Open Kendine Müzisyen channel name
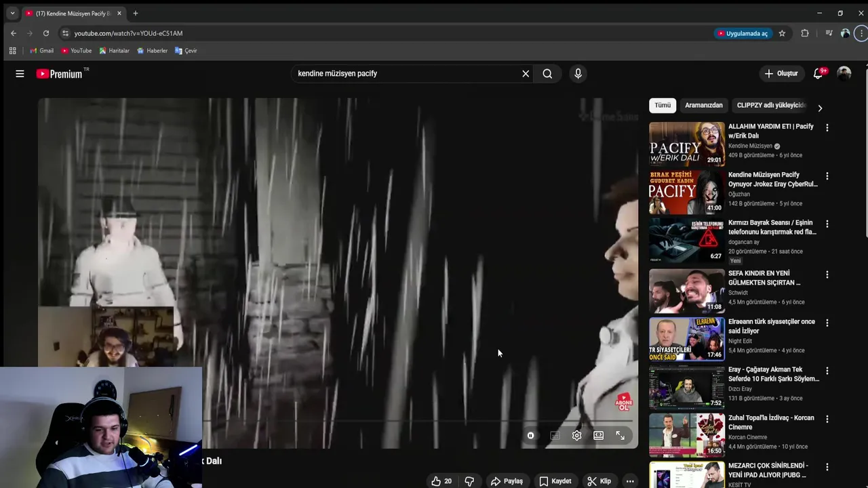868x488 pixels. click(750, 146)
